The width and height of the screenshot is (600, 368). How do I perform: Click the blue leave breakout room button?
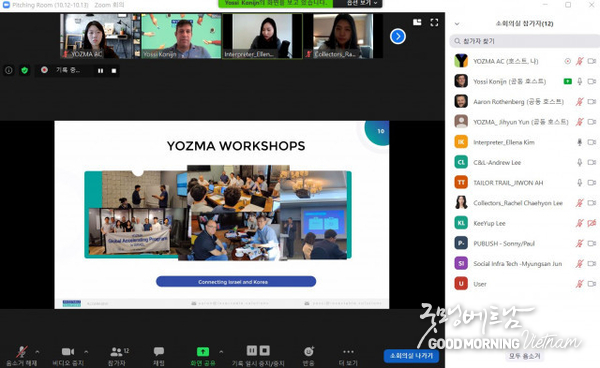[x=411, y=356]
